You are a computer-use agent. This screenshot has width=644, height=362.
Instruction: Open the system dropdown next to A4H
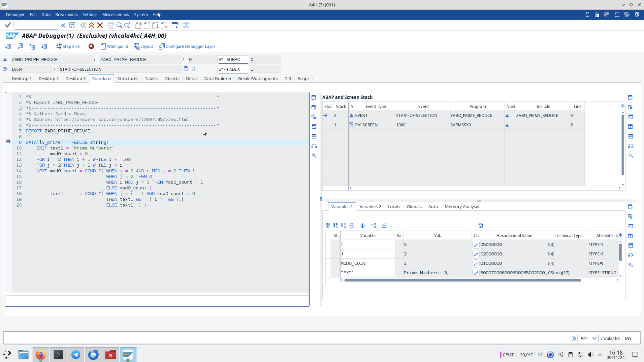coord(594,338)
